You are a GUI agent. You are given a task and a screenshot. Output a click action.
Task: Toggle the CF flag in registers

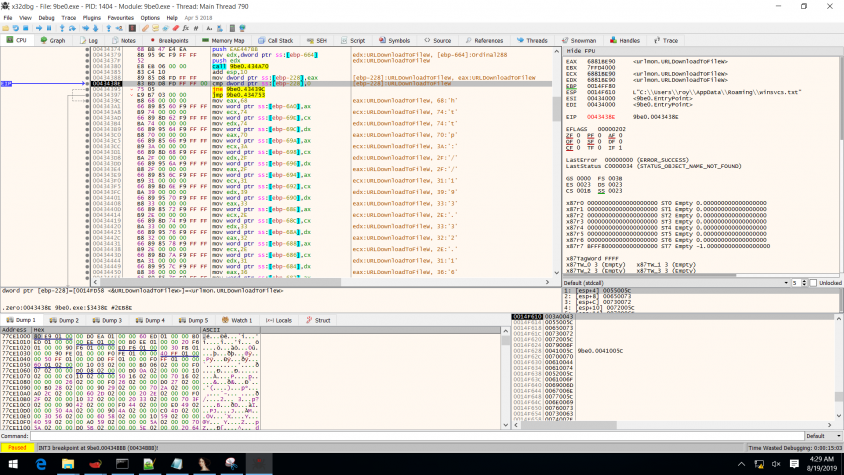pyautogui.click(x=569, y=148)
